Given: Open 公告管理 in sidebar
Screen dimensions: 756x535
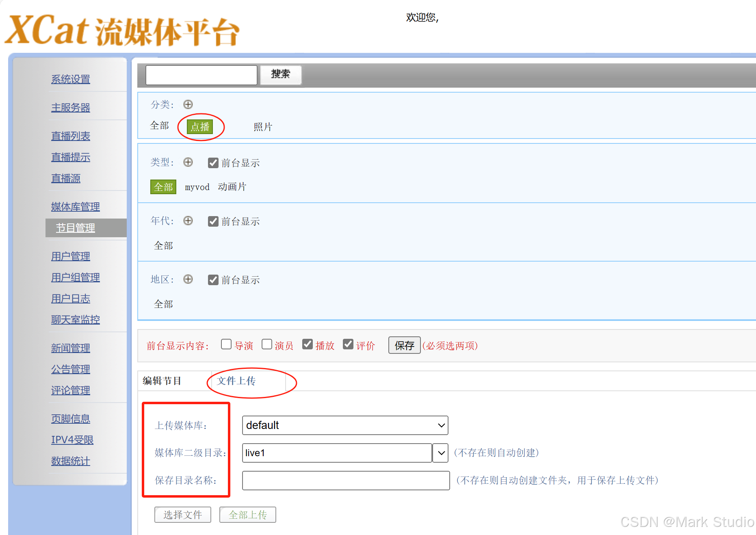Looking at the screenshot, I should pyautogui.click(x=71, y=369).
